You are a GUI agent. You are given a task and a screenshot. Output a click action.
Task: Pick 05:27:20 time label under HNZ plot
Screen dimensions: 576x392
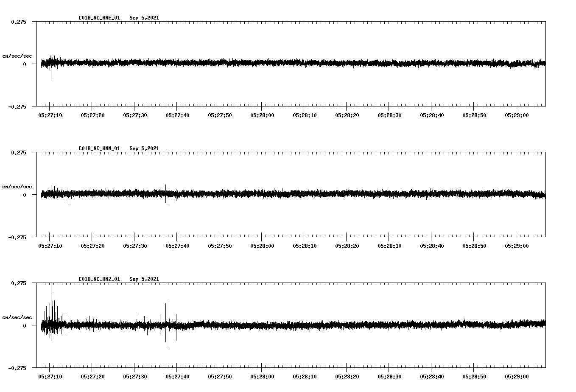[92, 376]
